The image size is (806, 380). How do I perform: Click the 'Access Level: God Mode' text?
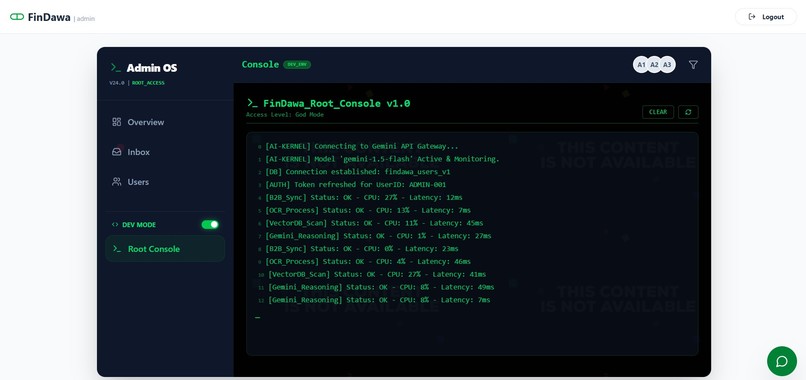(x=285, y=115)
